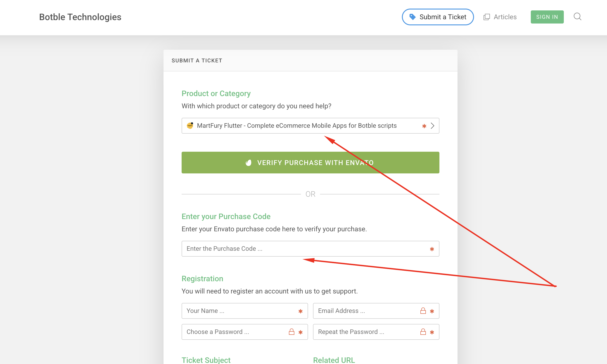Viewport: 607px width, 364px height.
Task: Click text 'With which product or category do you need help?'
Action: click(256, 106)
